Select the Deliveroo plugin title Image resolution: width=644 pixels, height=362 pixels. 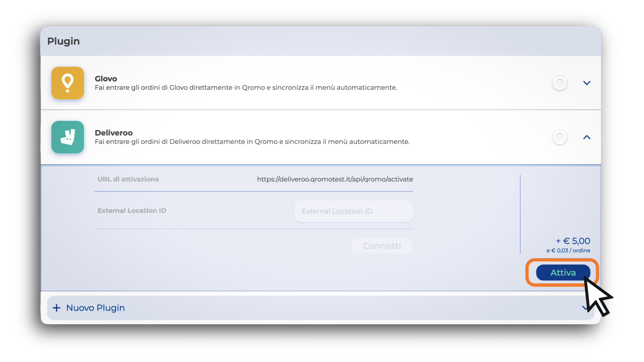pyautogui.click(x=113, y=133)
